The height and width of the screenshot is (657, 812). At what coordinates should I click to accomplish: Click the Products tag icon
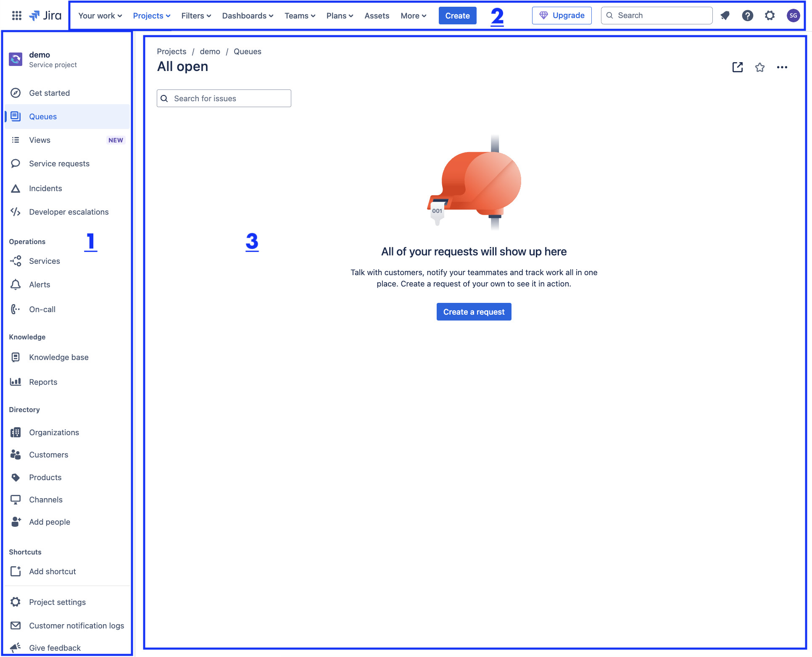pyautogui.click(x=16, y=477)
